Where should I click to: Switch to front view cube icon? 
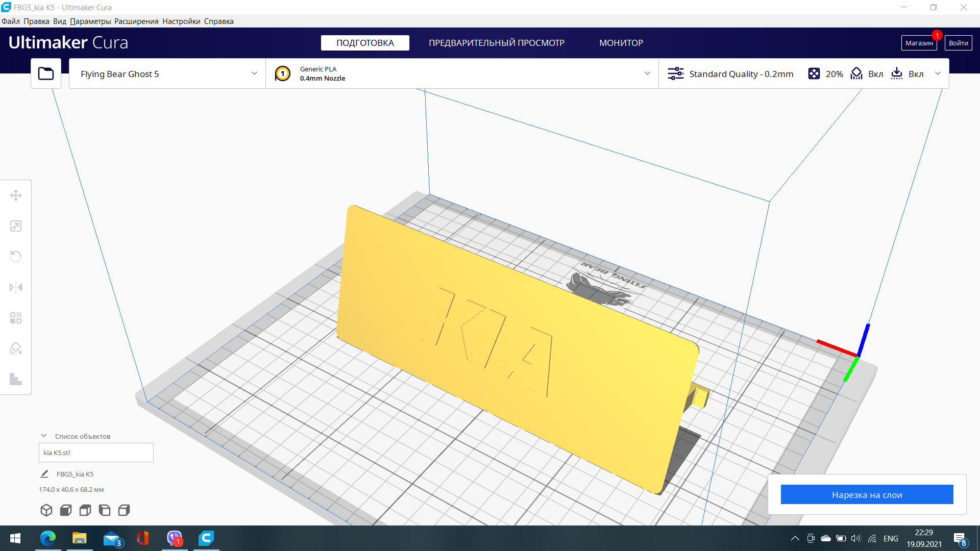[x=66, y=510]
